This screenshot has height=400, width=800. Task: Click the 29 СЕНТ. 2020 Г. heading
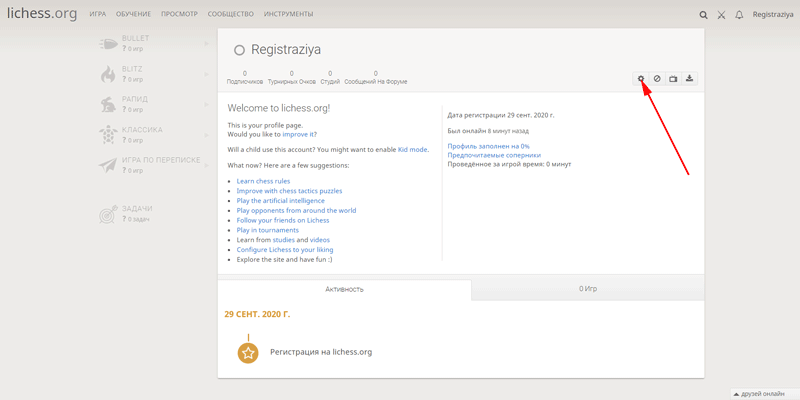(x=257, y=314)
